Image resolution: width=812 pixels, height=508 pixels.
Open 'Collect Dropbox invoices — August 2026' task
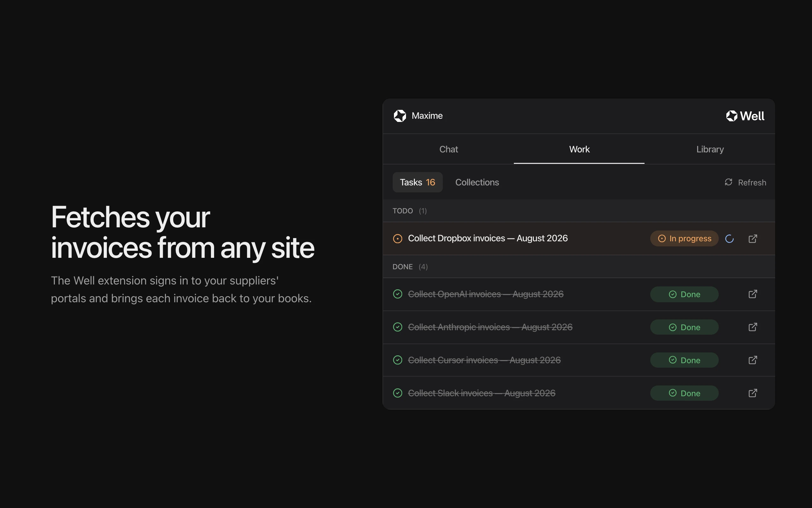tap(488, 238)
